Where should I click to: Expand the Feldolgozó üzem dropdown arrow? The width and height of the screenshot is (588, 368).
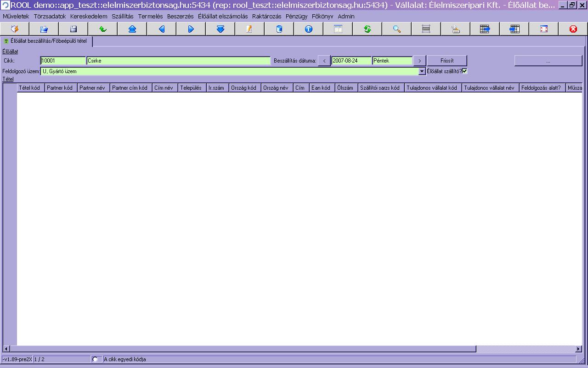[x=422, y=71]
